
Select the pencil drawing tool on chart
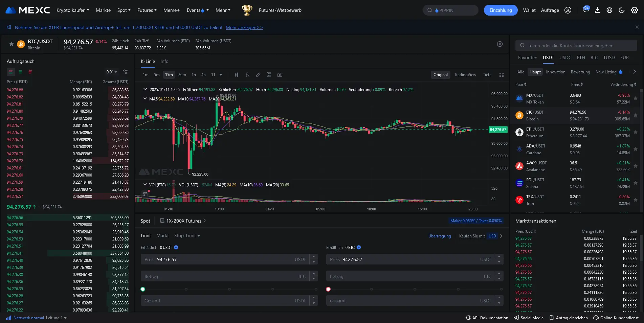pos(258,75)
